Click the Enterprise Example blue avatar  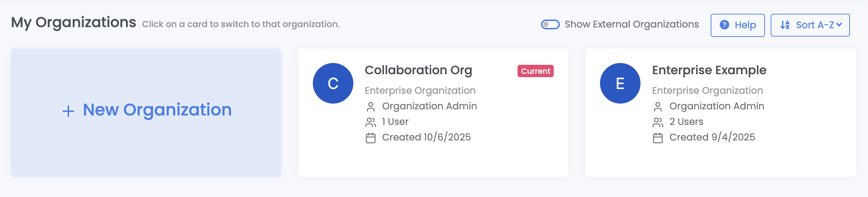pos(620,83)
